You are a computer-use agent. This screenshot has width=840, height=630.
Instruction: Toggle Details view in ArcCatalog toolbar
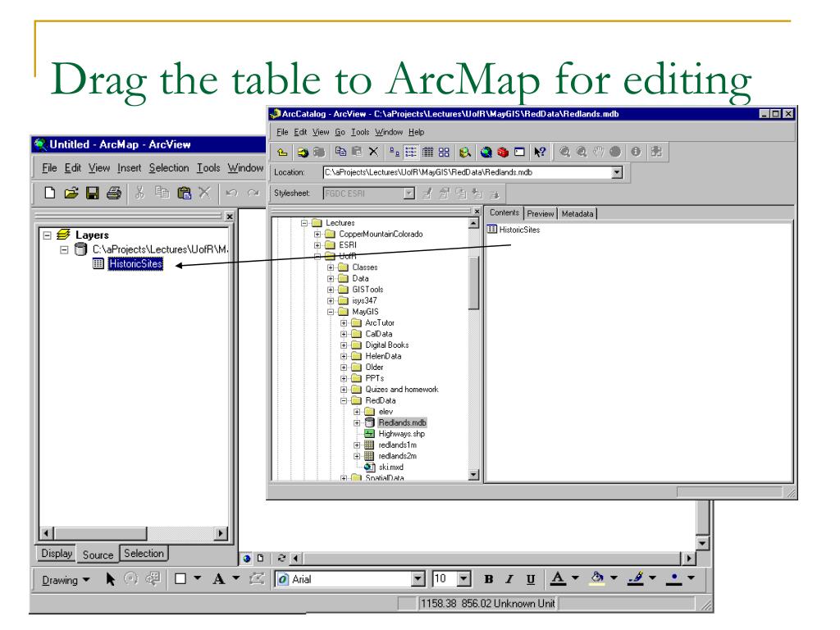pos(427,152)
